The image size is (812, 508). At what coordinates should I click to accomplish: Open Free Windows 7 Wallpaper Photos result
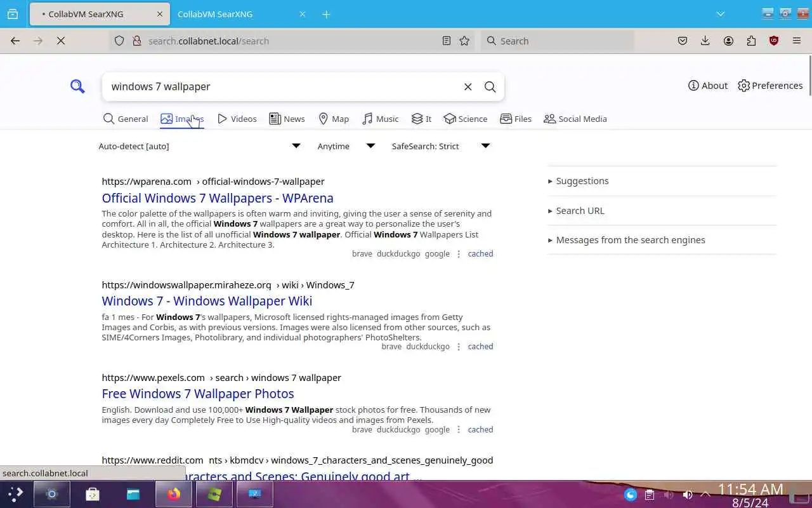[198, 394]
